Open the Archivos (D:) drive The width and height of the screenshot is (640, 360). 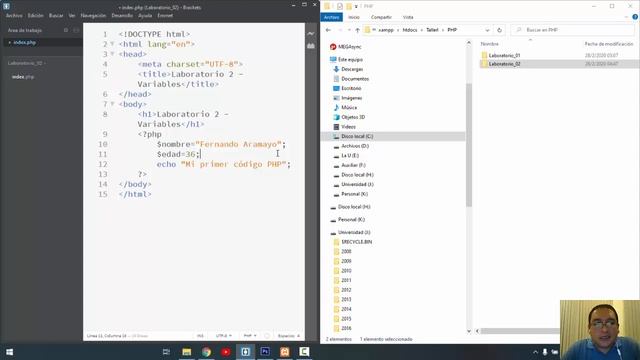tap(355, 146)
